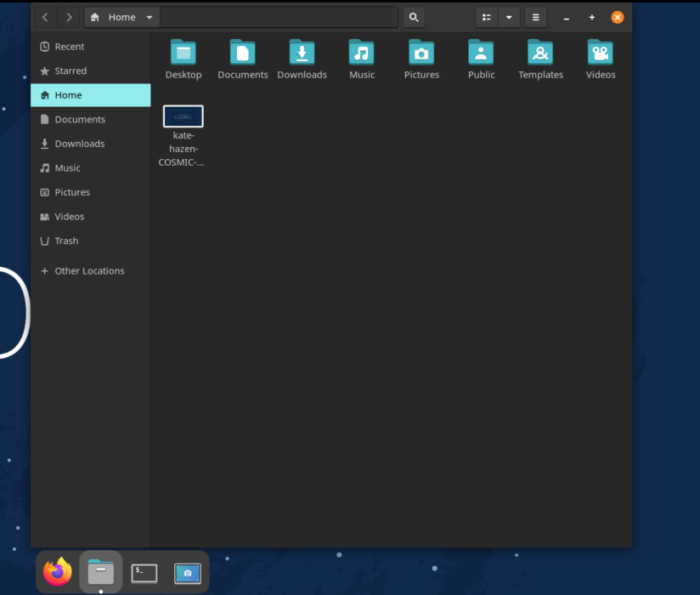Go forward using the forward arrow
The height and width of the screenshot is (595, 700).
[x=69, y=17]
